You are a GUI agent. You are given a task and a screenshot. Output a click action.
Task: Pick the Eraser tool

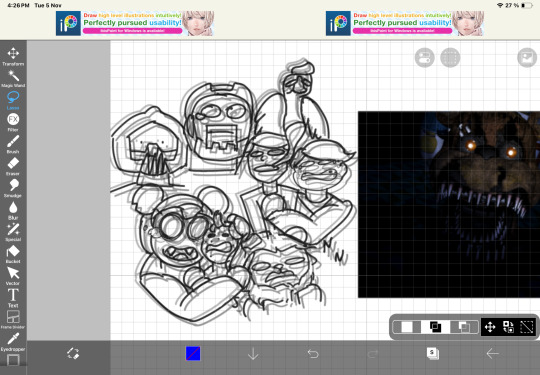(x=13, y=166)
